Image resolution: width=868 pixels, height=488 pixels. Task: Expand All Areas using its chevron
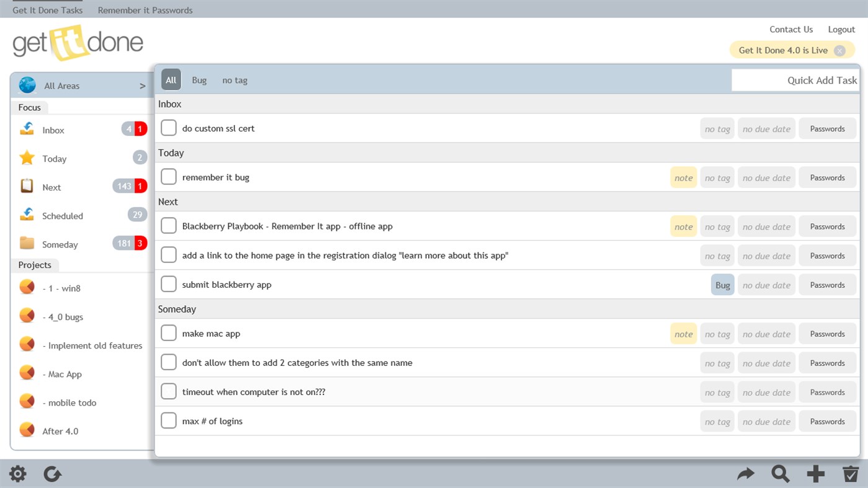[141, 86]
